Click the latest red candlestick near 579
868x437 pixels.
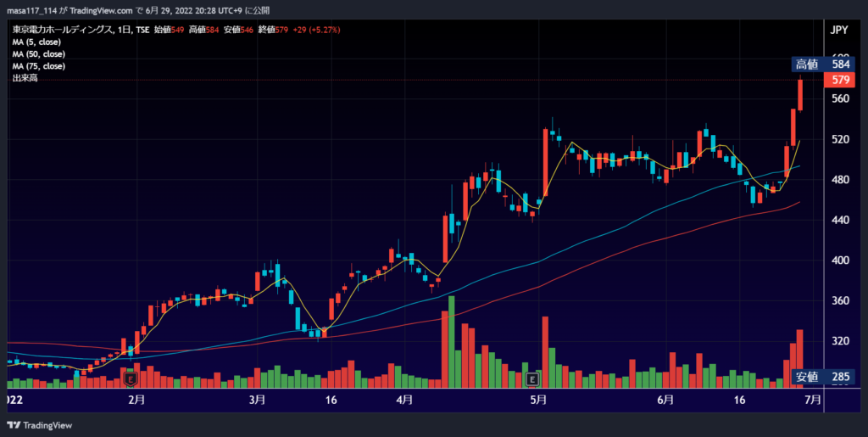tap(800, 95)
